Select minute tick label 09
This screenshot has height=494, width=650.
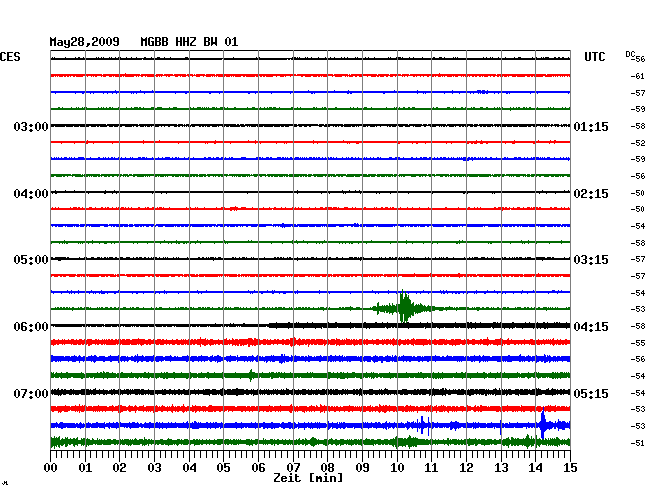362,467
